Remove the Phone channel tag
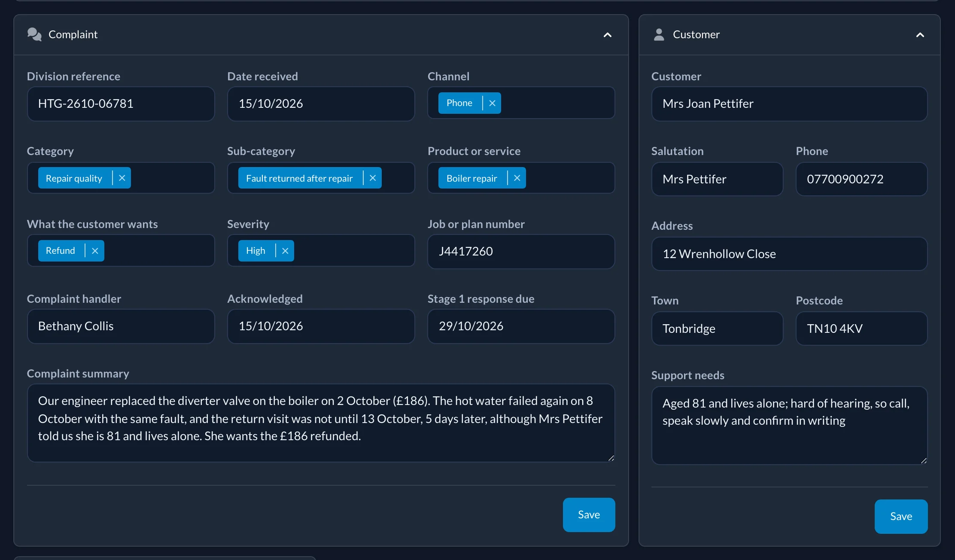Viewport: 955px width, 560px height. pos(492,103)
